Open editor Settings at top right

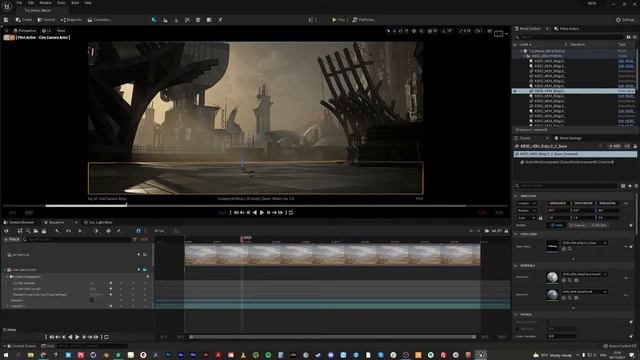click(625, 20)
